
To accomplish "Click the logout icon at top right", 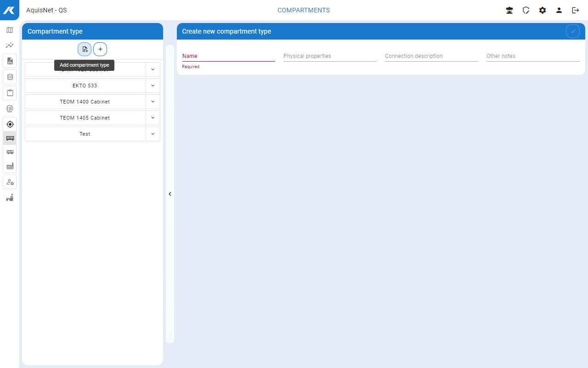I will pos(575,10).
